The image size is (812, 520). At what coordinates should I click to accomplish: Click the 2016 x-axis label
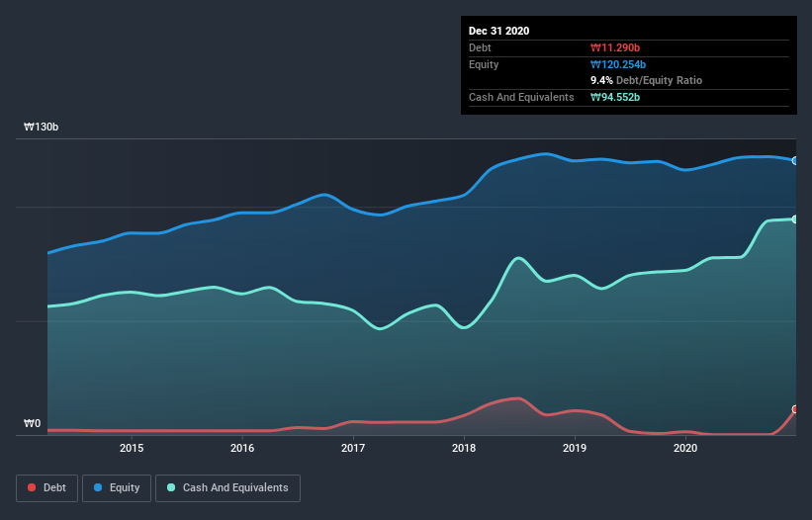tap(242, 448)
